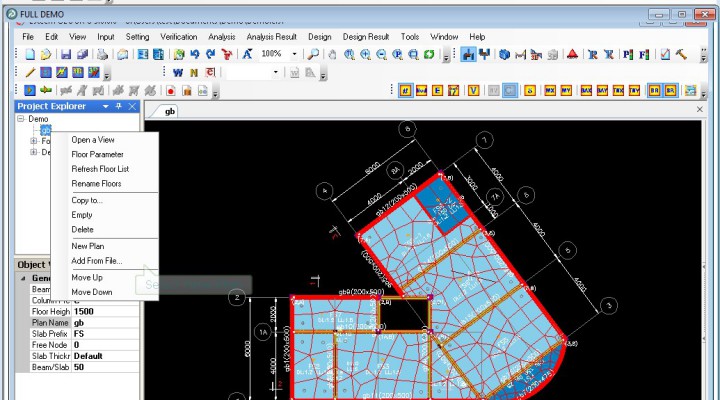Click the New file icon
Image resolution: width=720 pixels, height=400 pixels.
click(29, 55)
